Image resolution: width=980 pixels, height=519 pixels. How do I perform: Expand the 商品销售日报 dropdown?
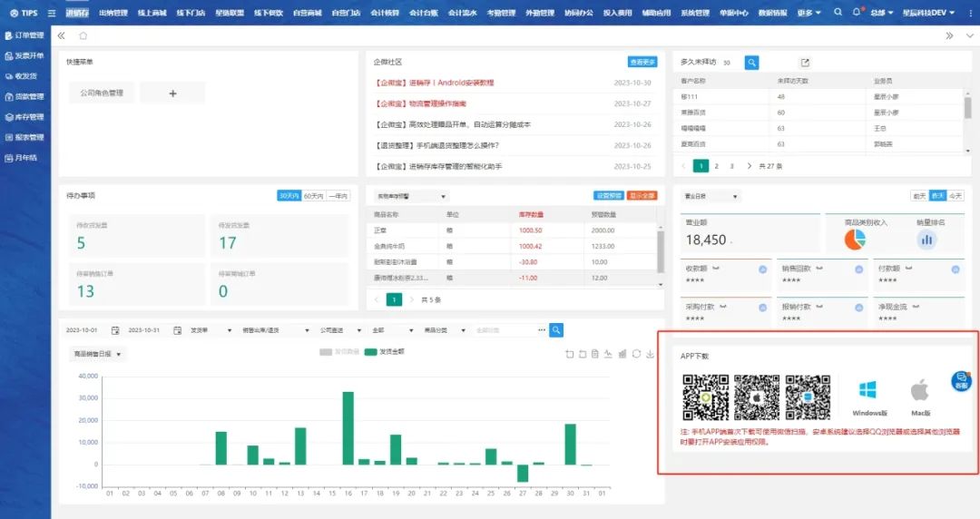[98, 354]
